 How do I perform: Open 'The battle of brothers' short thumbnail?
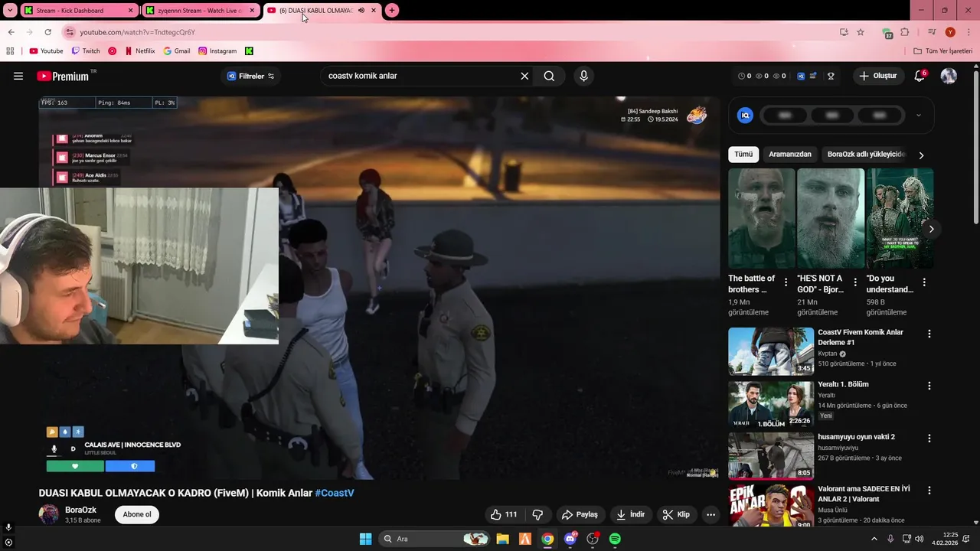coord(761,218)
